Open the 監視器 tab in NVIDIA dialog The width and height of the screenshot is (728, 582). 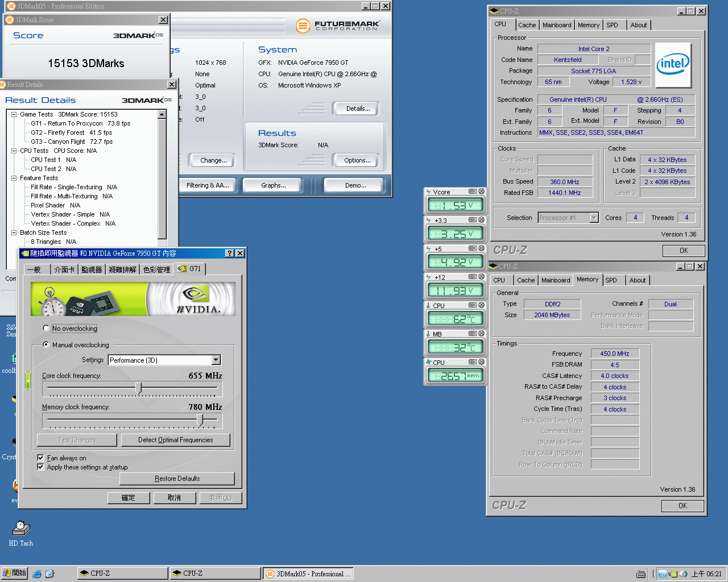[x=92, y=269]
